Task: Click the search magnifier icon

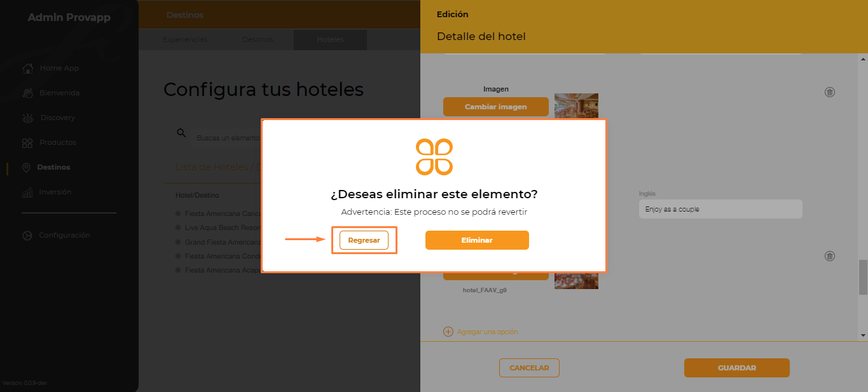Action: pyautogui.click(x=181, y=133)
